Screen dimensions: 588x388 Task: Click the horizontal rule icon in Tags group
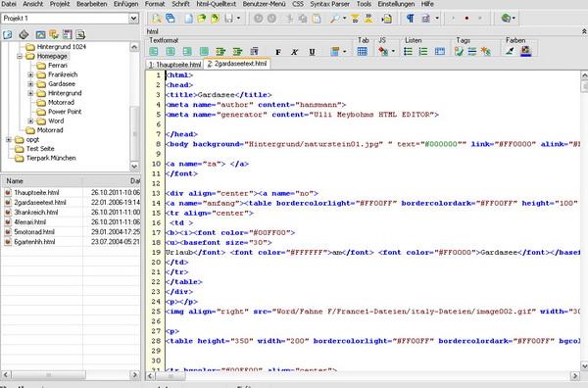[x=472, y=51]
